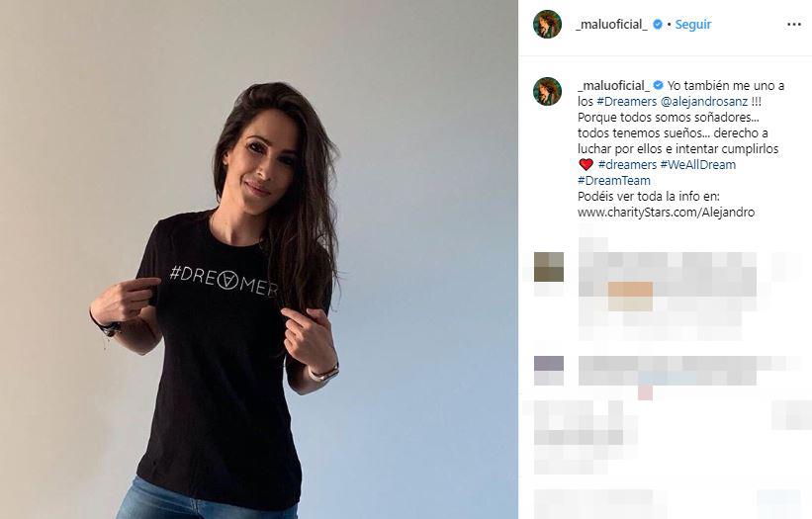Click the www.charityStars.com/Alejandro text

666,213
